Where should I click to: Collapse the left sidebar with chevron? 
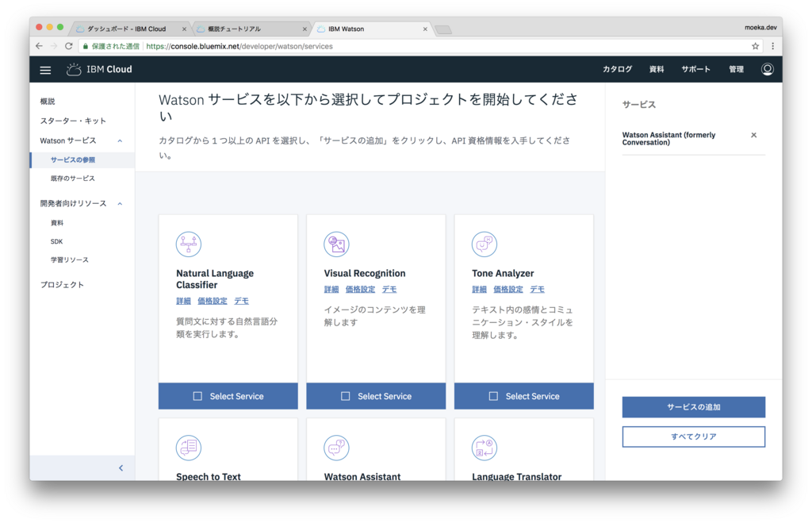point(121,468)
